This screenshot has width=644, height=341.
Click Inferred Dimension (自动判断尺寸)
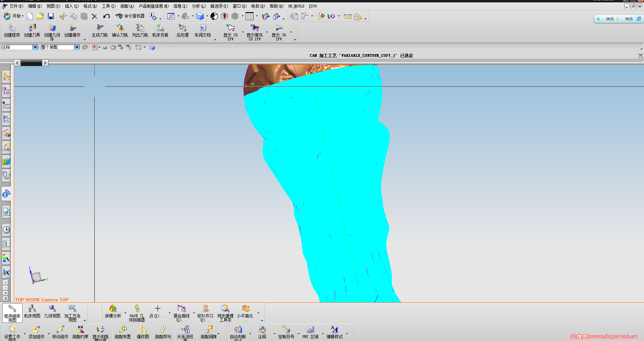tap(238, 333)
